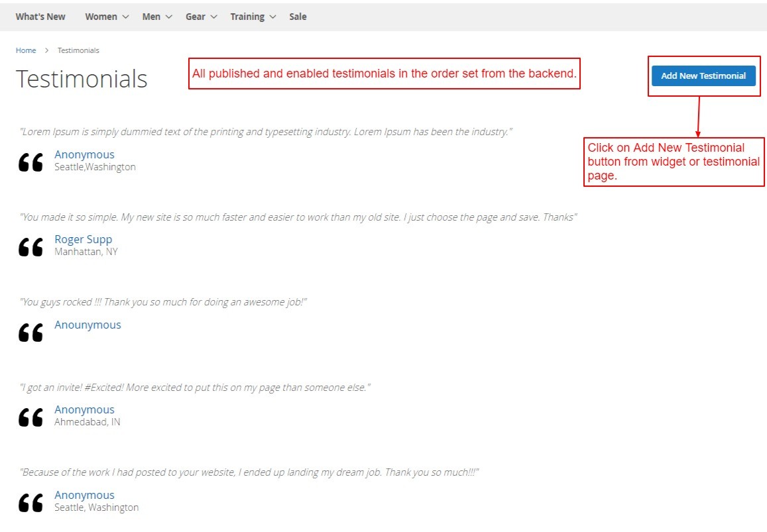
Task: Click the Testimonials page heading
Action: 82,79
